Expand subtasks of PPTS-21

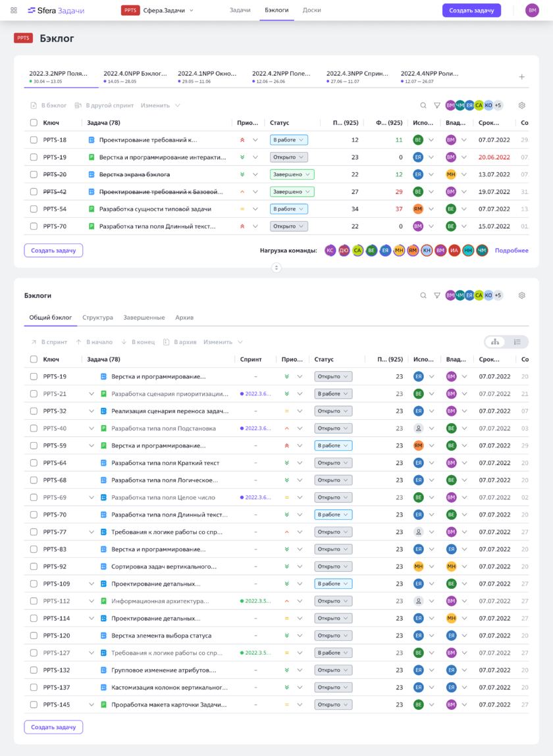(x=92, y=394)
